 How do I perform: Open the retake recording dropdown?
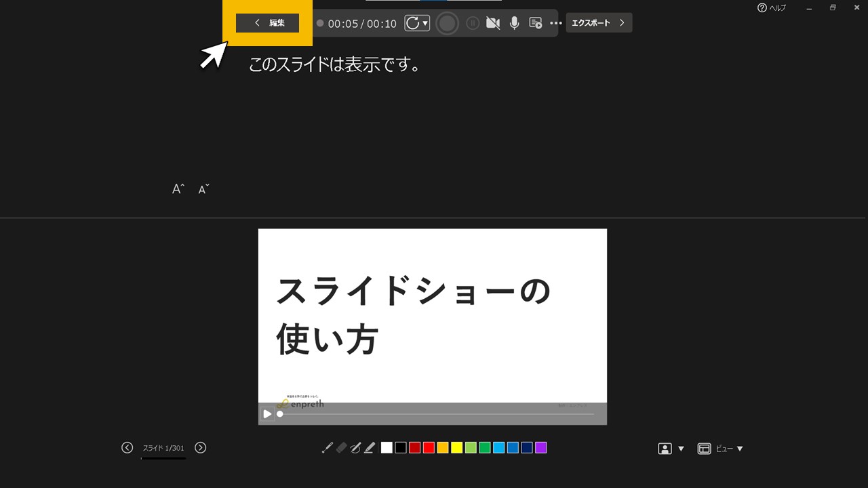click(425, 22)
